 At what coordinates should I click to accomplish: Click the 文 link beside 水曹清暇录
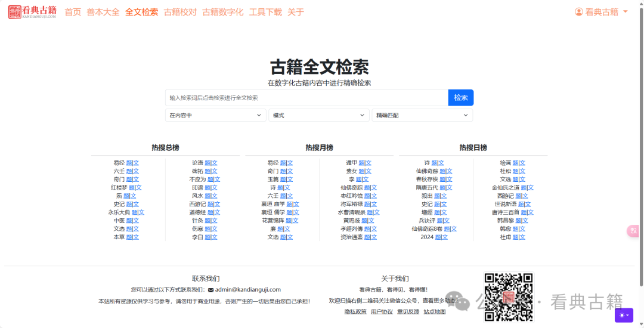tap(377, 212)
